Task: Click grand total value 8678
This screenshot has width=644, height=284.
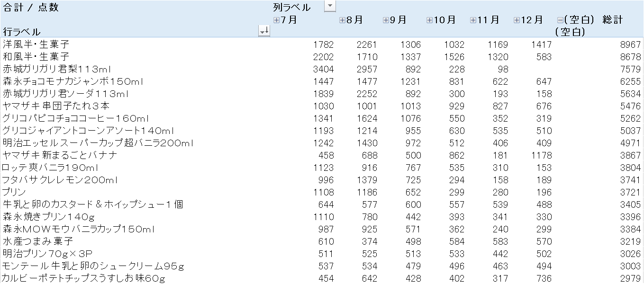Action: pyautogui.click(x=631, y=57)
